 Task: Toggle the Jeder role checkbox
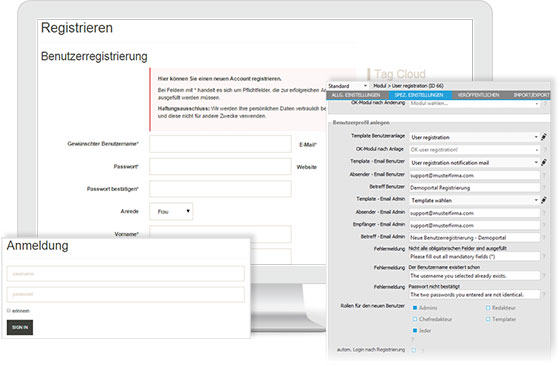pos(415,331)
